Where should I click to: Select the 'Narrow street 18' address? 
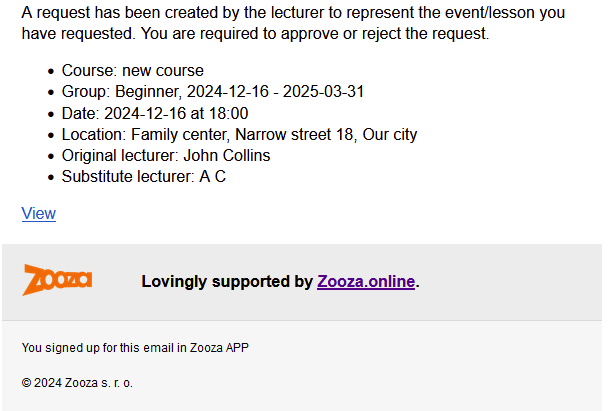(296, 135)
